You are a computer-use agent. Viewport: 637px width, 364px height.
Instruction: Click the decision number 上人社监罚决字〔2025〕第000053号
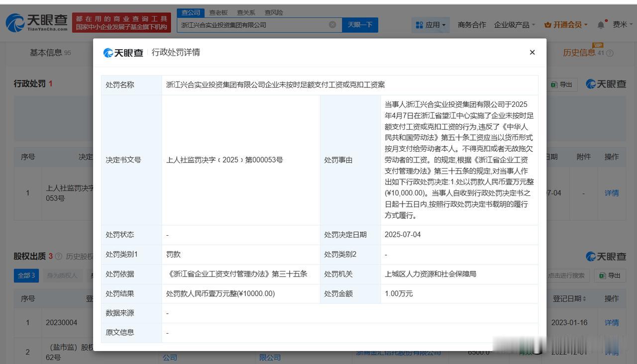point(224,160)
